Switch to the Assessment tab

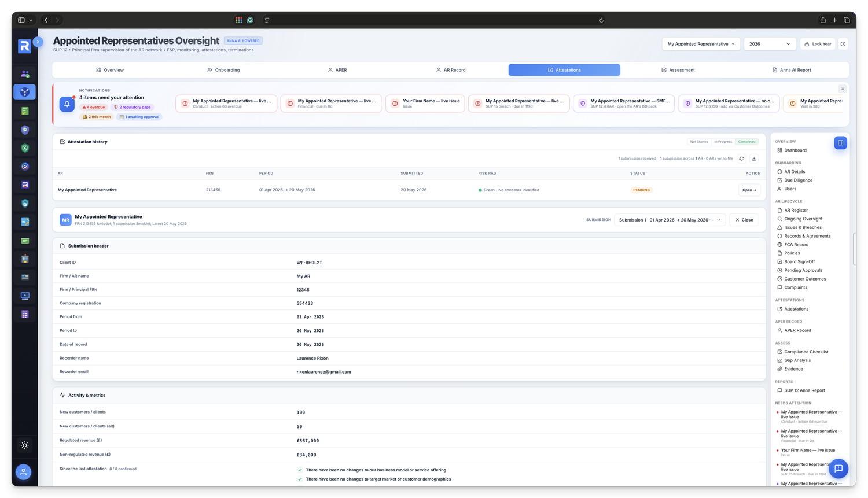[678, 70]
